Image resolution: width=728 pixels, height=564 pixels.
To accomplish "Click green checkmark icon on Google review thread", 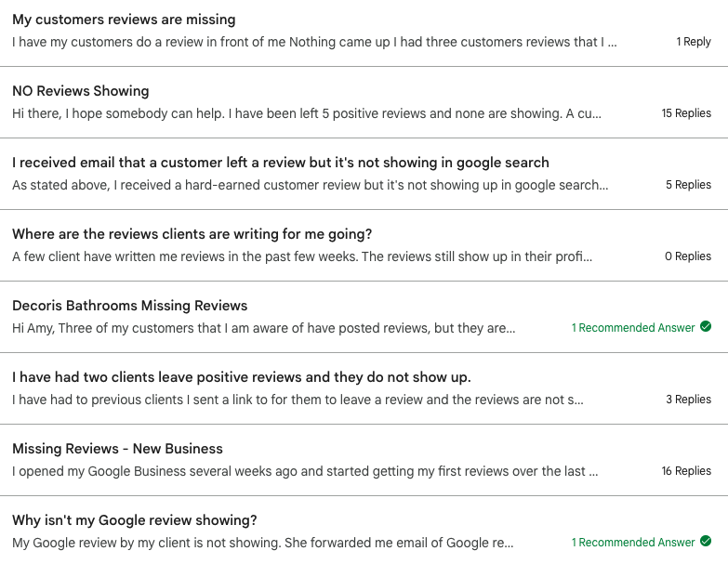I will click(706, 541).
